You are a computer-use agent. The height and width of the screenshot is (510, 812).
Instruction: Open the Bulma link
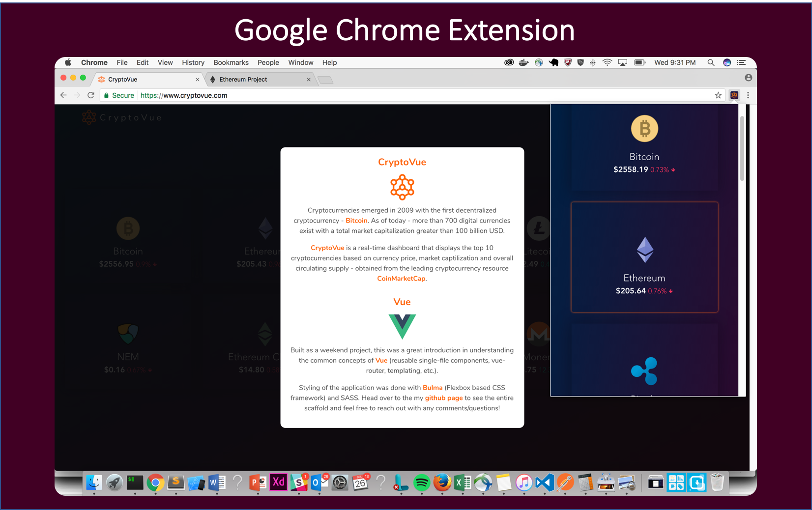click(433, 388)
